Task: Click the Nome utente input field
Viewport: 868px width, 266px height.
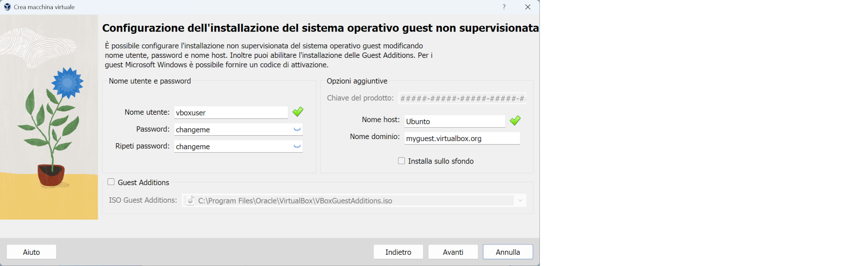Action: point(231,113)
